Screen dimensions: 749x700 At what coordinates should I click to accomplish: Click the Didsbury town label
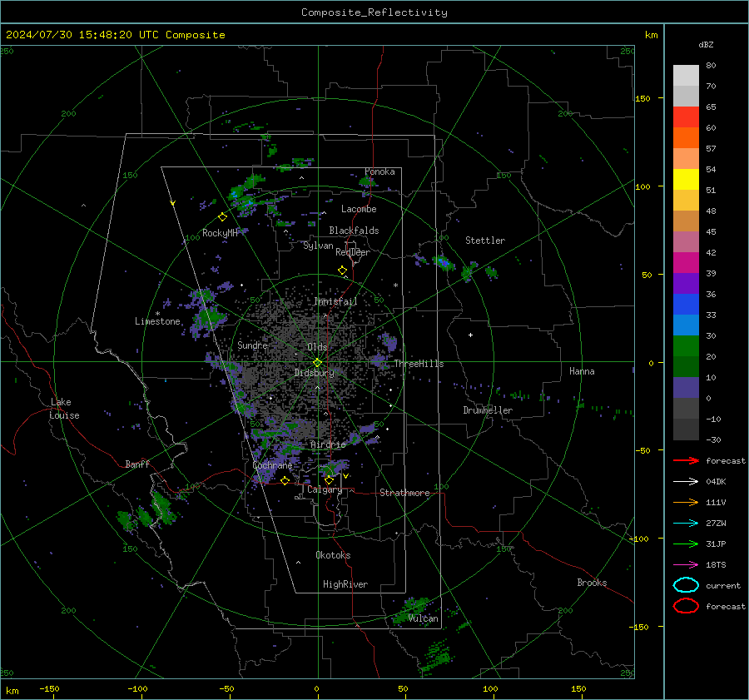(x=314, y=373)
